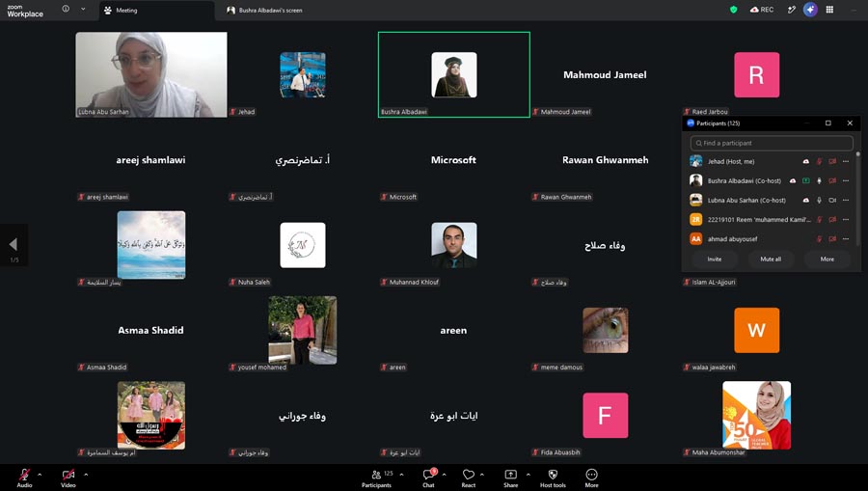Expand the Video options caret
This screenshot has width=868, height=491.
pyautogui.click(x=86, y=475)
